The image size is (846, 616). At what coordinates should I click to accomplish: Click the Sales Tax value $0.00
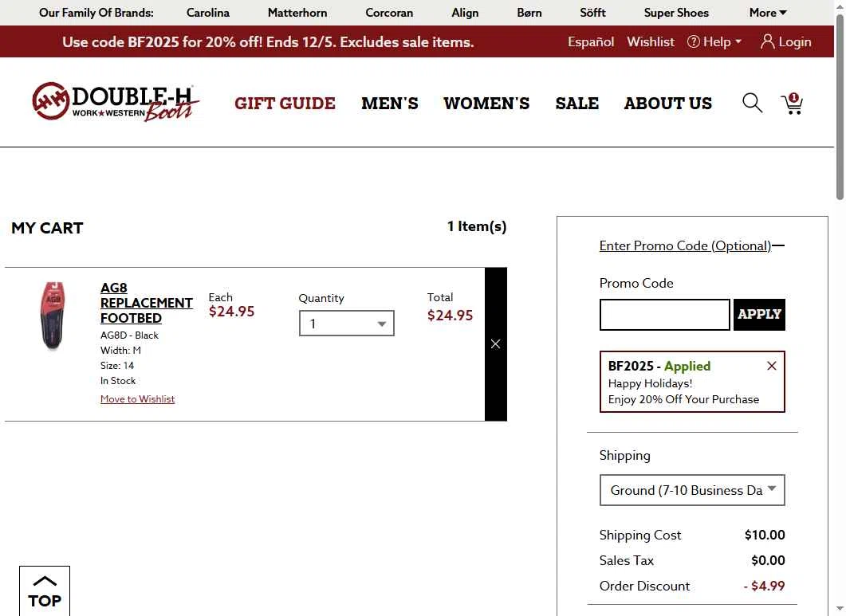768,560
